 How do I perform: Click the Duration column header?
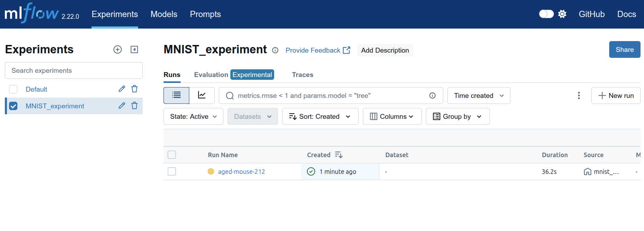(555, 155)
